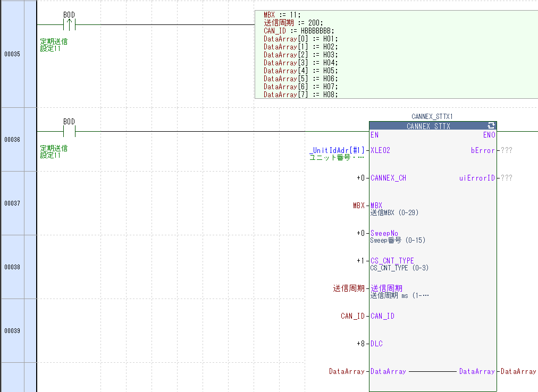Select the rising-edge B0D contact in rung 00035

coord(69,24)
